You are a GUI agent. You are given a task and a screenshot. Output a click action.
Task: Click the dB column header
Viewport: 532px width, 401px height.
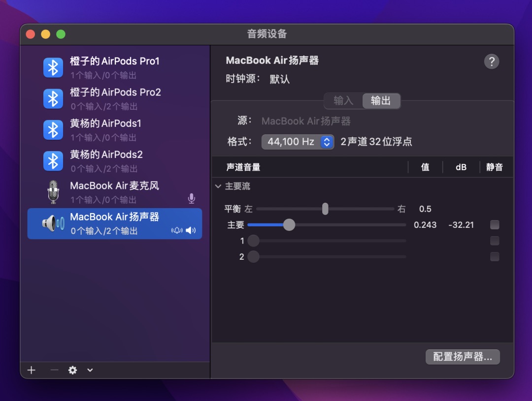[x=461, y=167]
